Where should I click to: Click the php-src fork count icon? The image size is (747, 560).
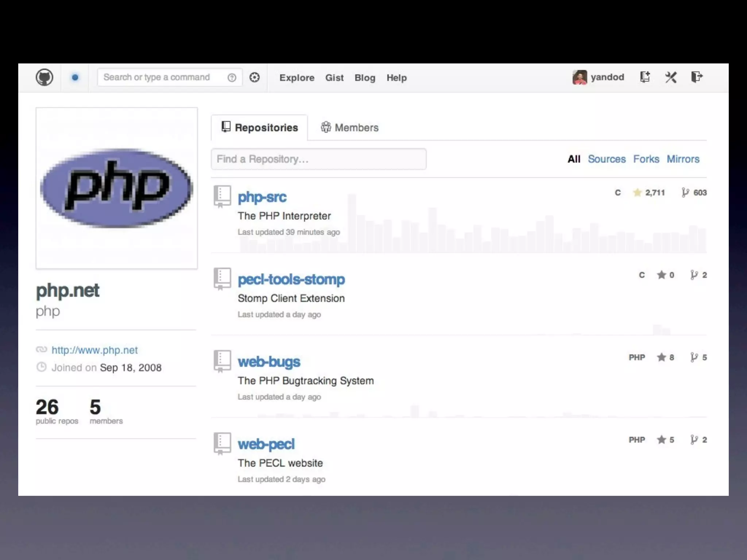(685, 192)
